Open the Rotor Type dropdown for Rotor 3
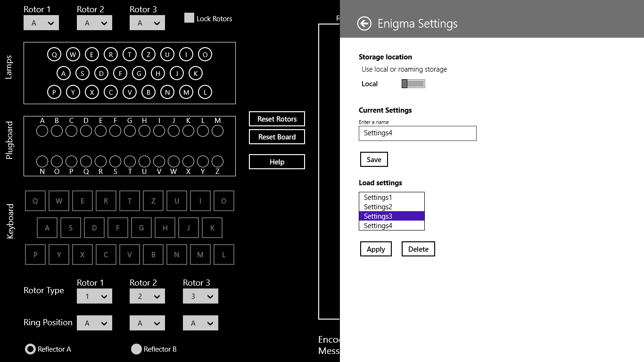Viewport: 644px width, 362px height. 200,296
